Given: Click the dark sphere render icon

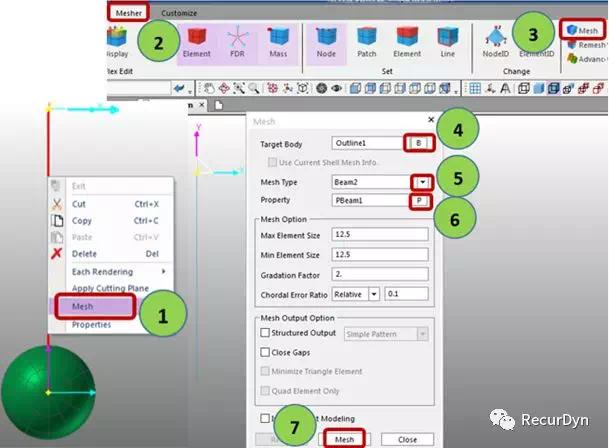Looking at the screenshot, I should (x=321, y=89).
